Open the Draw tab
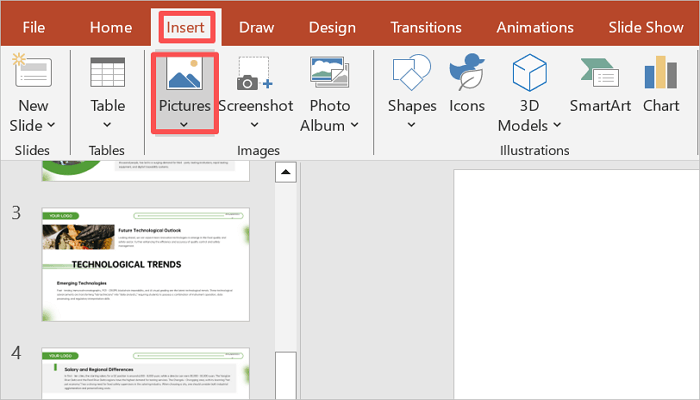This screenshot has height=400, width=700. point(256,28)
